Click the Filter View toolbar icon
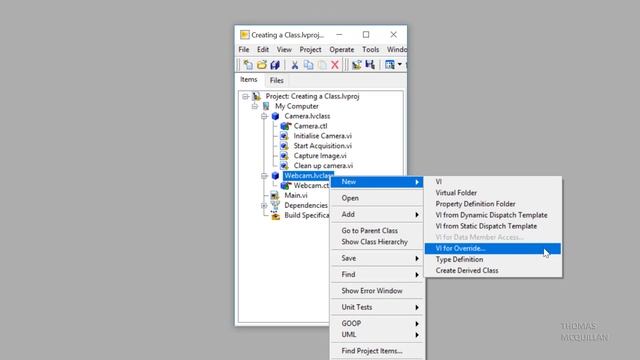 [390, 64]
